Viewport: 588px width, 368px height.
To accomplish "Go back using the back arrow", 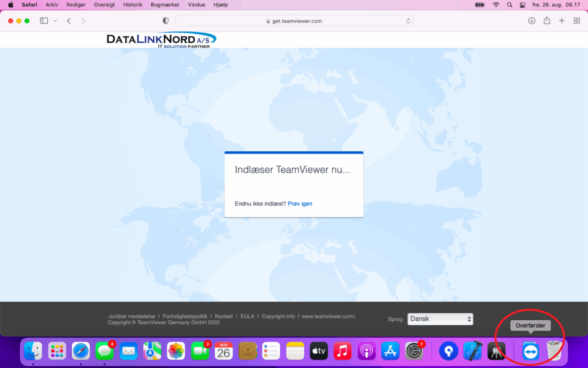I will coord(69,21).
